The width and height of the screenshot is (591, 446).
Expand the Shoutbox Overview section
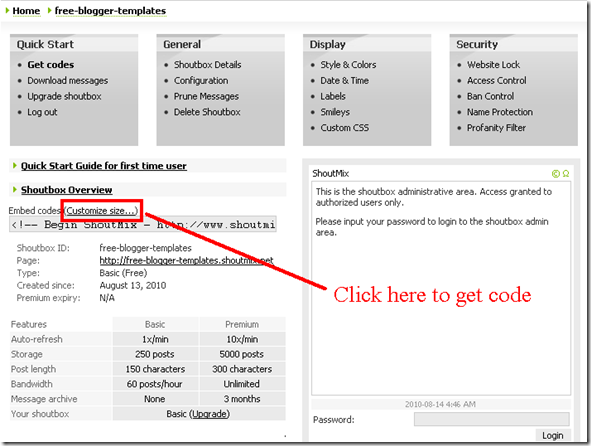[x=66, y=190]
